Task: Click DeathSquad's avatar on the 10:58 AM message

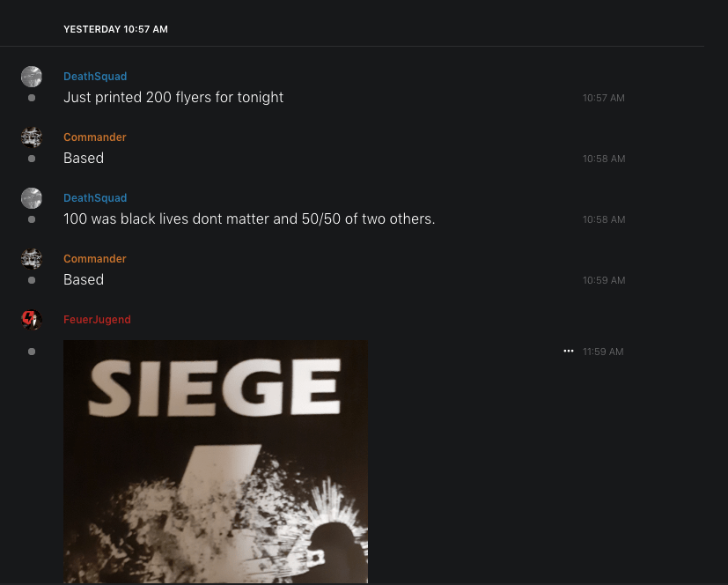Action: (x=32, y=198)
